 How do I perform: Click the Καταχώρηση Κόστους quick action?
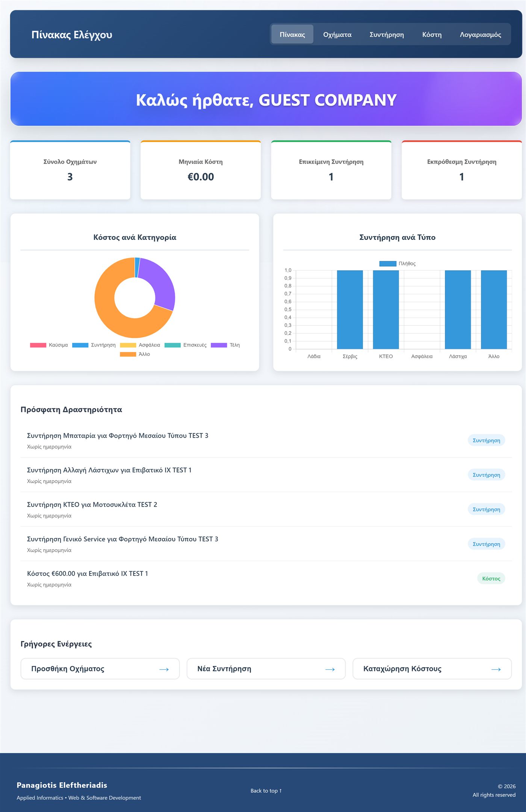click(x=432, y=669)
